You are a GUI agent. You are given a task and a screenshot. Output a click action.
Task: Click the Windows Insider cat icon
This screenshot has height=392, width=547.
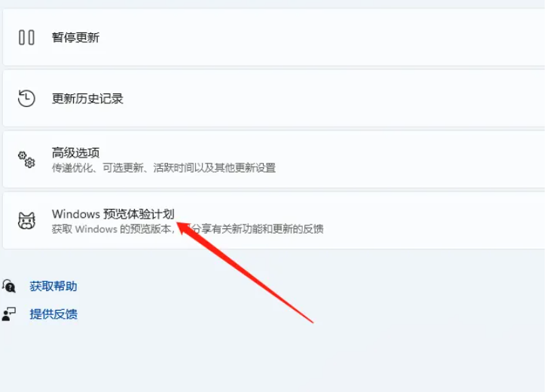coord(26,221)
